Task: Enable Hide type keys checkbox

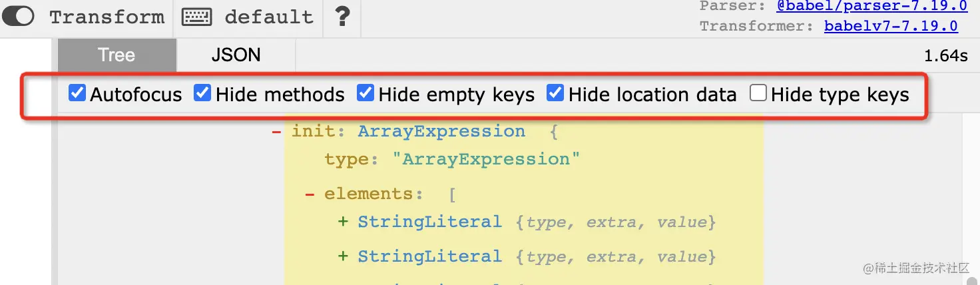Action: click(x=758, y=93)
